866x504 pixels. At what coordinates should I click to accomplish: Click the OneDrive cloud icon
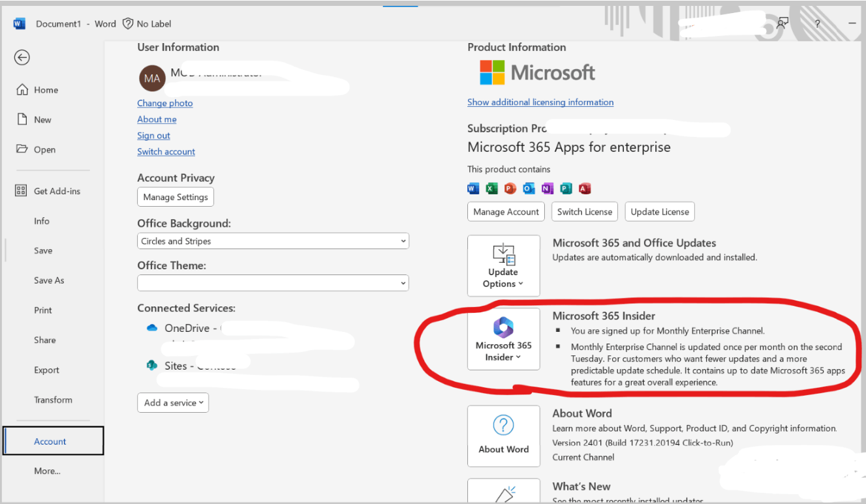click(152, 328)
